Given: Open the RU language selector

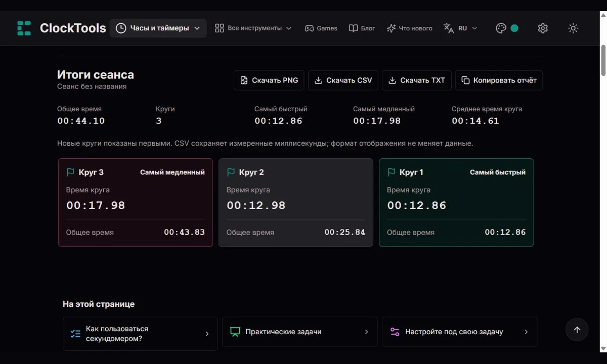Looking at the screenshot, I should coord(460,28).
